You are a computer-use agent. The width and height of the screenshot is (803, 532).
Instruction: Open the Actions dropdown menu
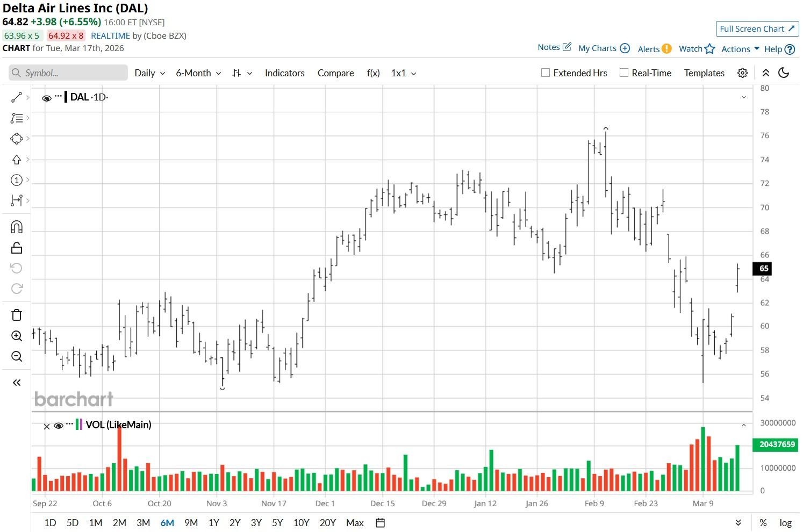click(740, 49)
